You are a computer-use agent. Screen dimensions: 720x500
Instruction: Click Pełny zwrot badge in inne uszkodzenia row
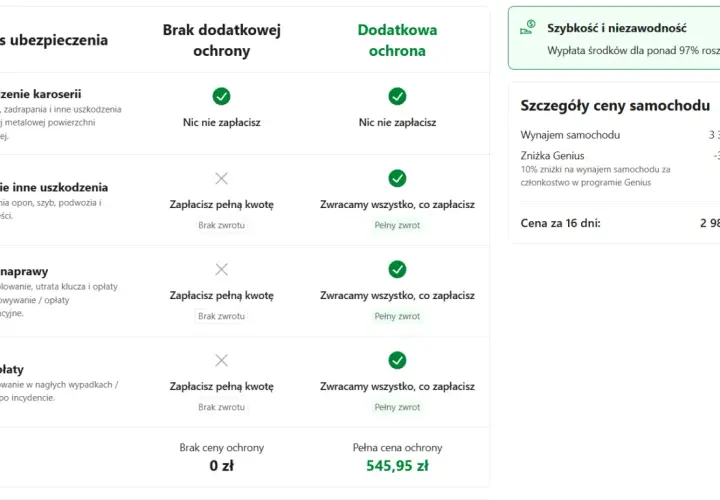click(397, 225)
